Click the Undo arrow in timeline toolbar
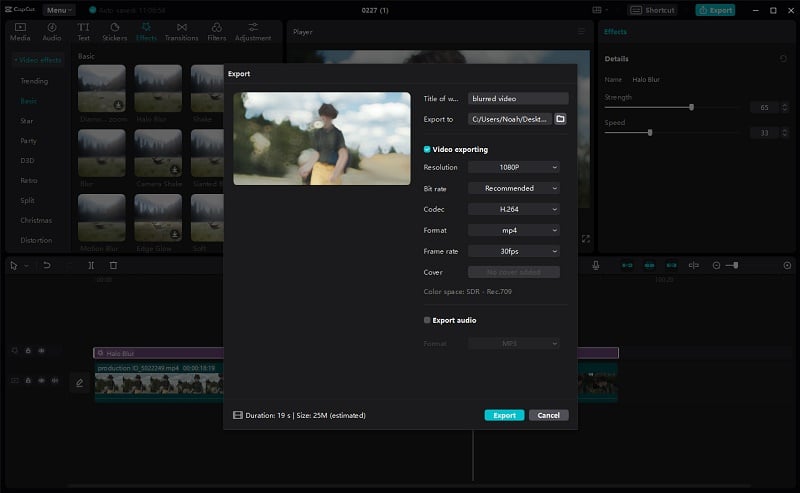The width and height of the screenshot is (800, 493). 46,265
